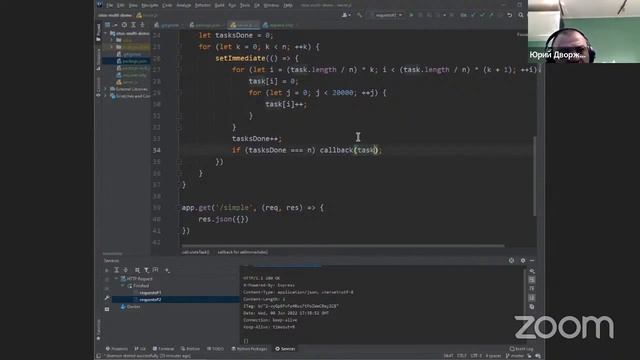Toggle soft-wrap in the response viewer
This screenshot has width=640, height=360.
[532, 280]
